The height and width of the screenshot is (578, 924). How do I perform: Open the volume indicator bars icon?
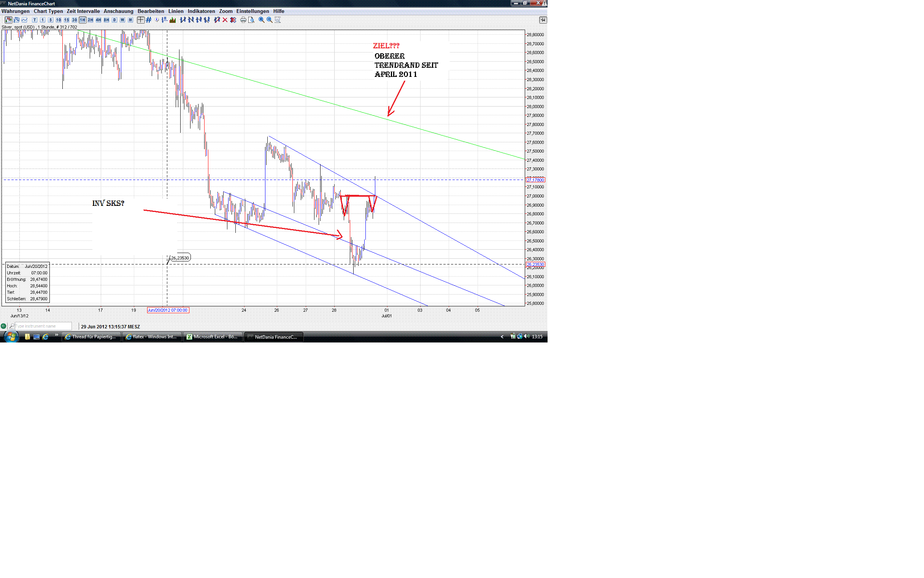coord(173,20)
